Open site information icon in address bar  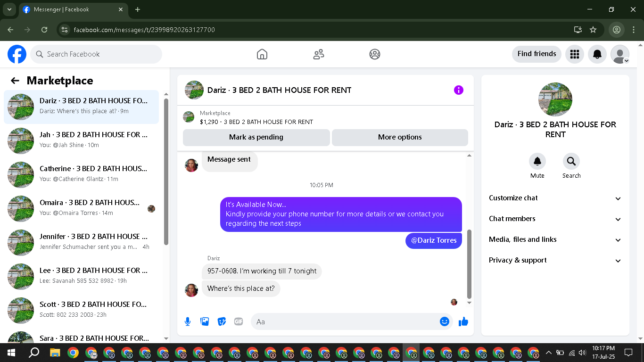[65, 30]
